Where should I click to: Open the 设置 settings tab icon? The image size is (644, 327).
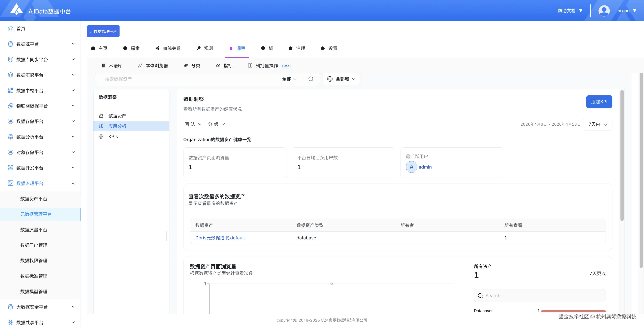322,48
